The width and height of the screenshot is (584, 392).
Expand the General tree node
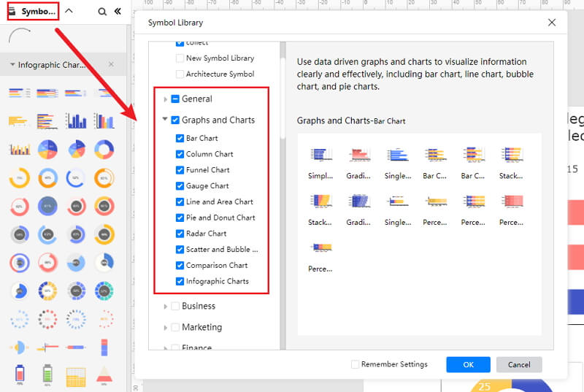click(x=166, y=99)
